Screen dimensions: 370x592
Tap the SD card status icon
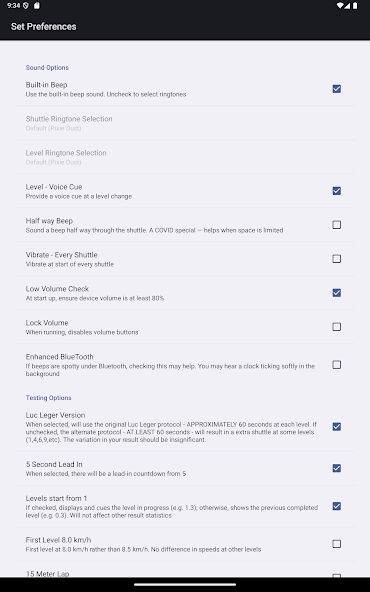click(x=37, y=5)
